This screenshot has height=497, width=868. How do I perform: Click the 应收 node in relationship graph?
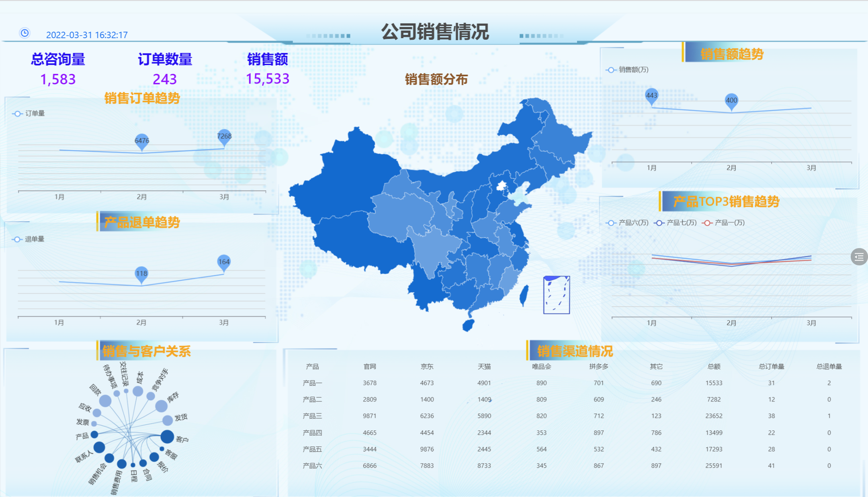click(97, 413)
